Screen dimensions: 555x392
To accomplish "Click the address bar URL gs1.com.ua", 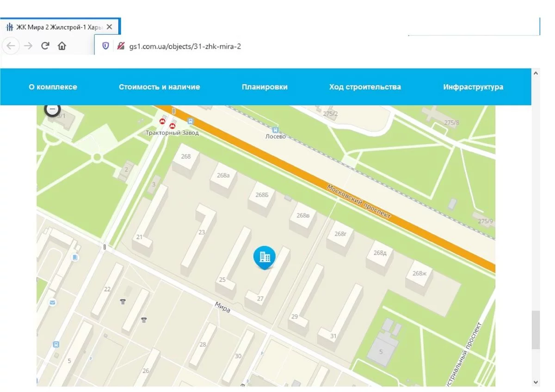I will click(x=185, y=46).
